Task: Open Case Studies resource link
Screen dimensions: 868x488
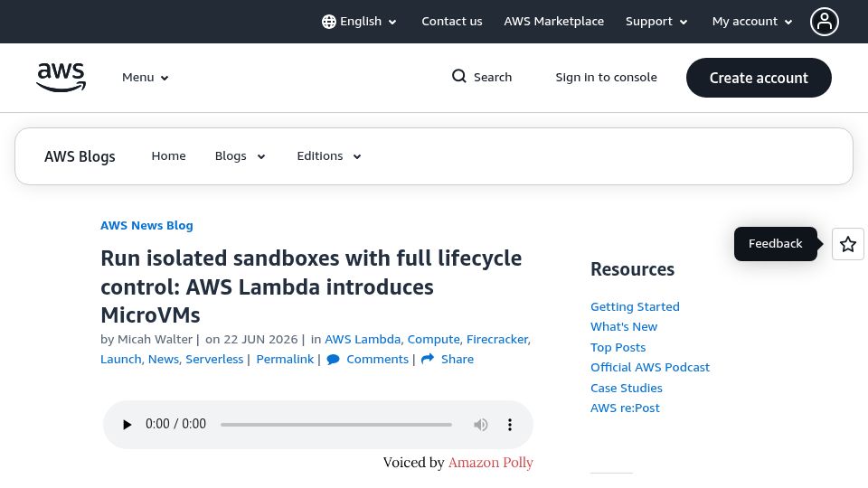Action: click(x=626, y=388)
